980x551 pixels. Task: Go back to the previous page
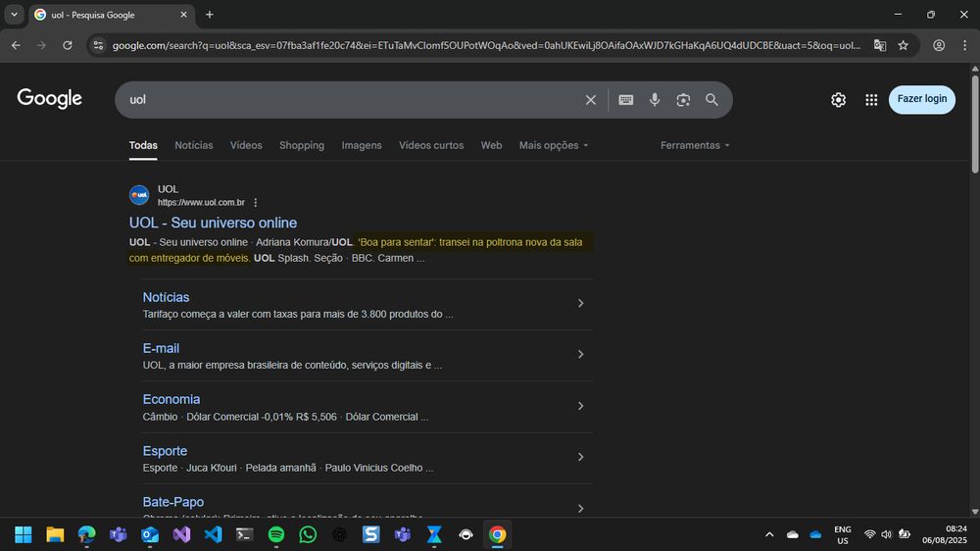[16, 45]
